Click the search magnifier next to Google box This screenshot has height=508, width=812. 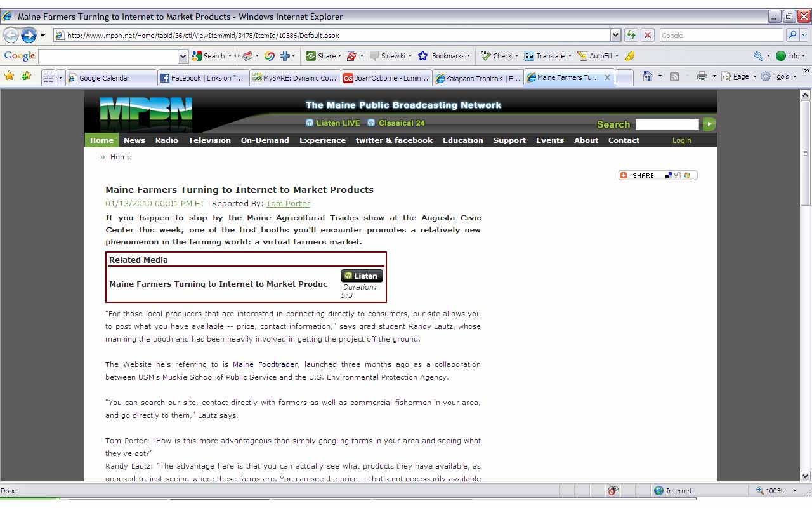(792, 36)
